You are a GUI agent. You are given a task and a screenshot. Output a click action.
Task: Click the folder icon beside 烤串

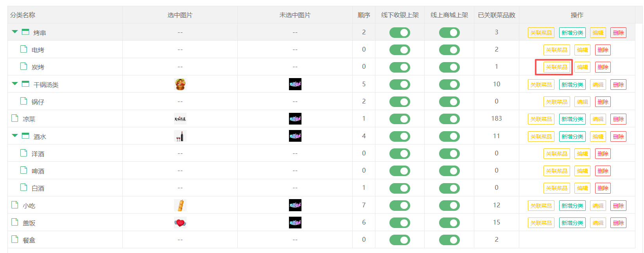[25, 32]
